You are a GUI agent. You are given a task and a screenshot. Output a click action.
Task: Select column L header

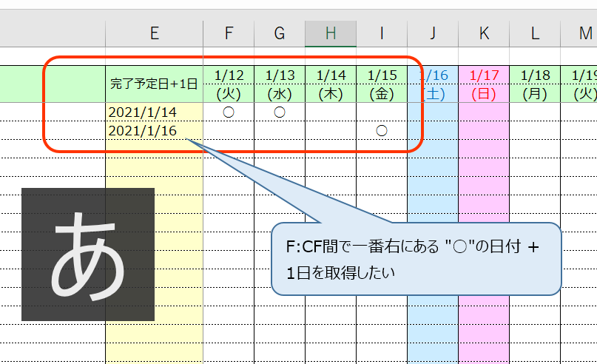pyautogui.click(x=535, y=33)
